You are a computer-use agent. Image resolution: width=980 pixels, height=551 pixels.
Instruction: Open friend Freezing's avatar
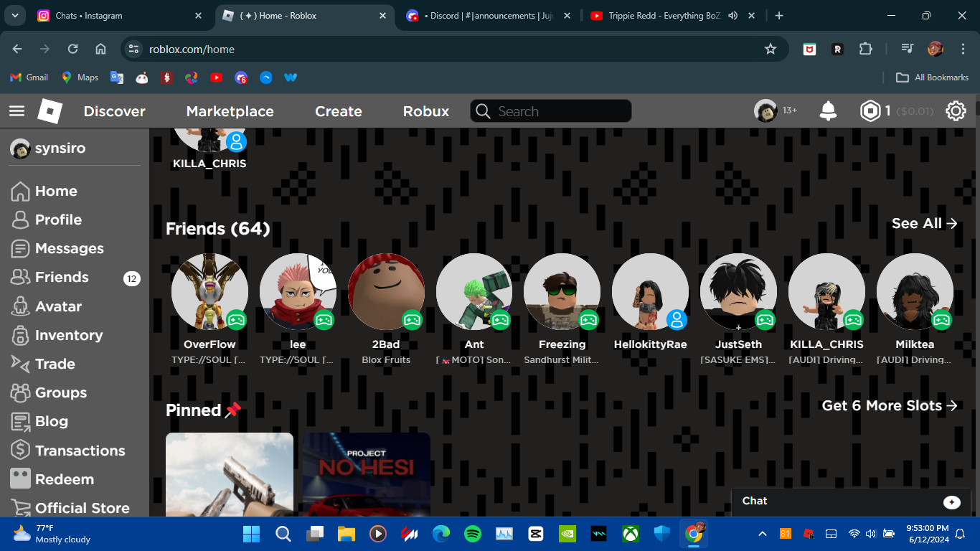[x=562, y=291]
